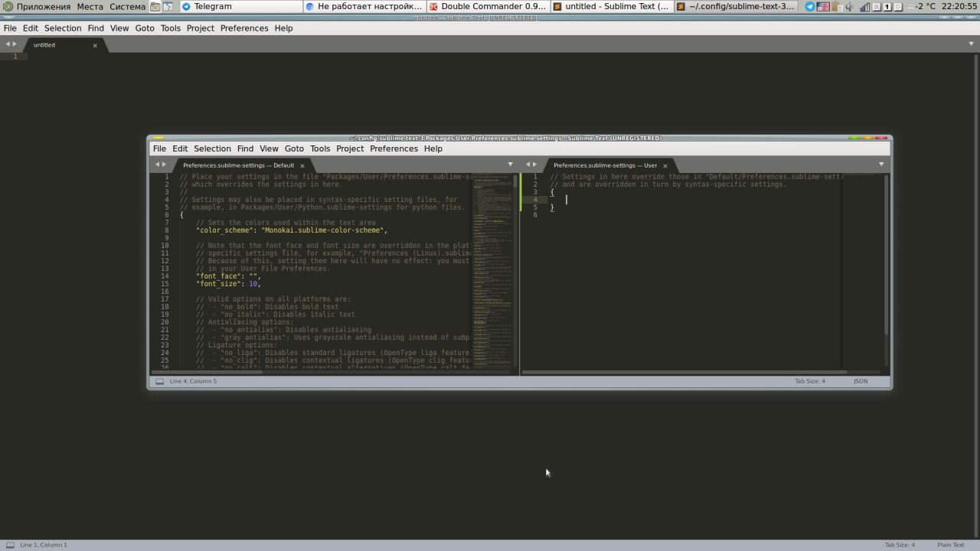Open Tab Size: 4 selector in untitled window
This screenshot has height=551, width=980.
[x=900, y=545]
